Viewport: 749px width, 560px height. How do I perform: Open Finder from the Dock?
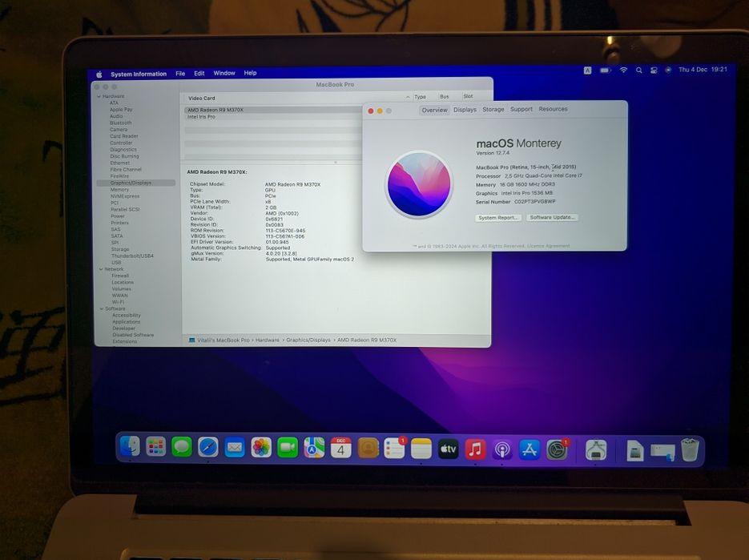pyautogui.click(x=130, y=446)
